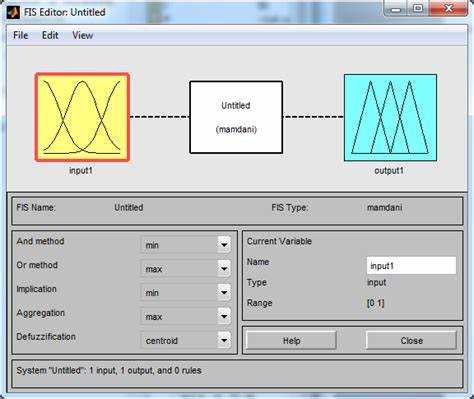Click the MATLAB icon in the title bar

pos(13,12)
